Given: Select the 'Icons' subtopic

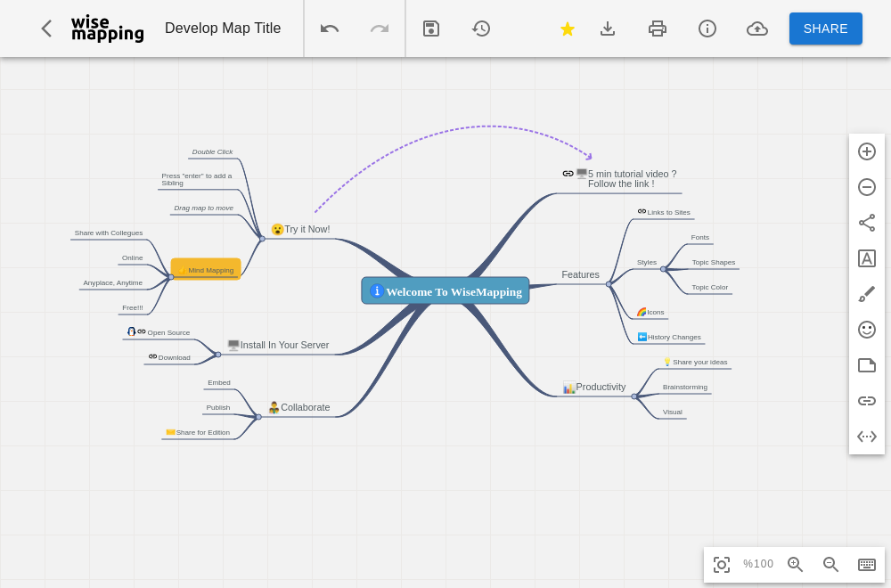Looking at the screenshot, I should [x=650, y=312].
